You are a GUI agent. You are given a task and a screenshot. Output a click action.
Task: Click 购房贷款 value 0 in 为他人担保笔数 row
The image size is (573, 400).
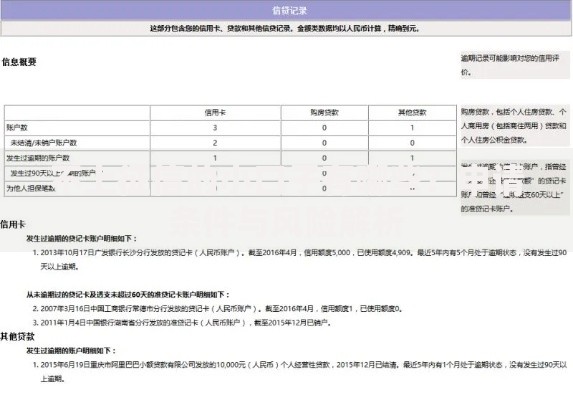tap(324, 188)
